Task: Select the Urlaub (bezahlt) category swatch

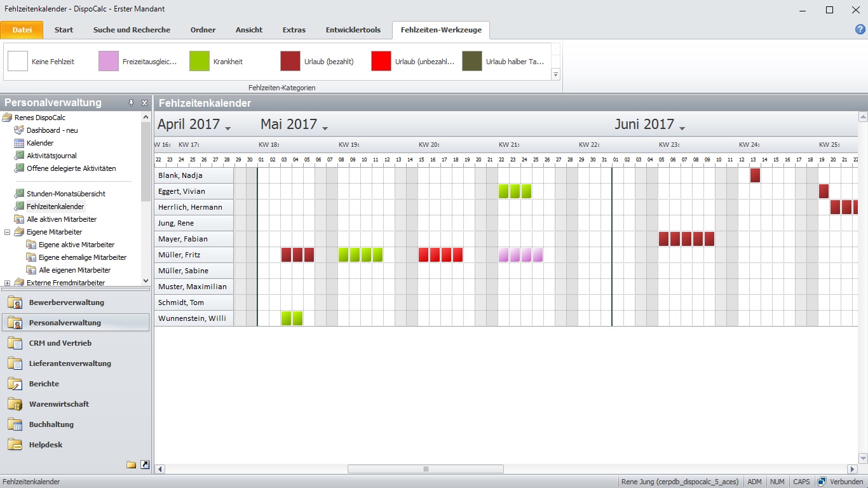Action: click(290, 62)
